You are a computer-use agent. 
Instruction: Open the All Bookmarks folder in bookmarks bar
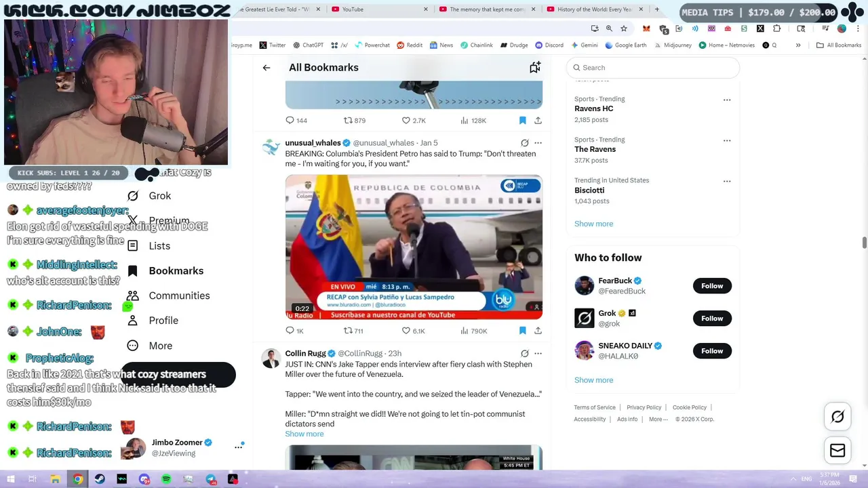click(839, 45)
